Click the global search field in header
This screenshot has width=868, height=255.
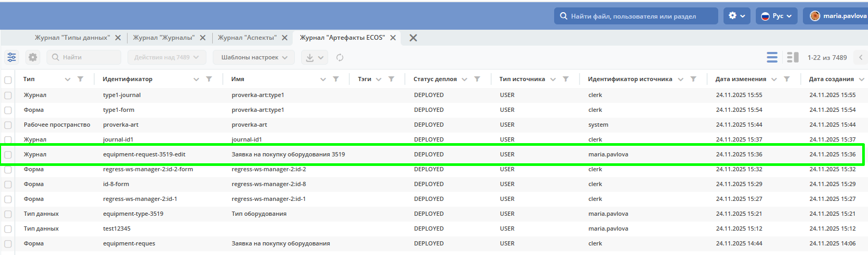tap(635, 16)
